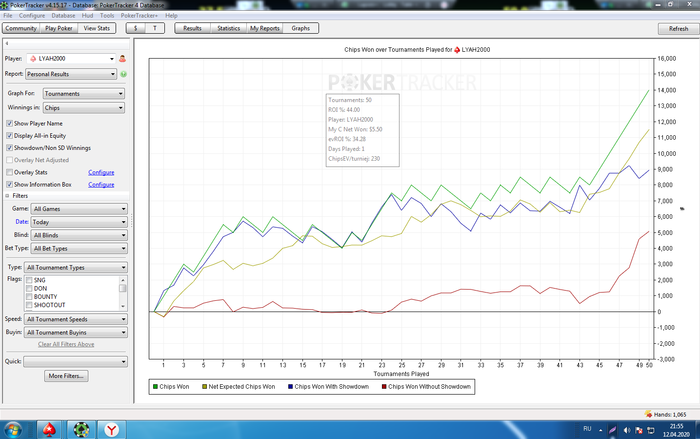The height and width of the screenshot is (439, 700).
Task: Click the green Chips Won legend swatch
Action: 155,387
